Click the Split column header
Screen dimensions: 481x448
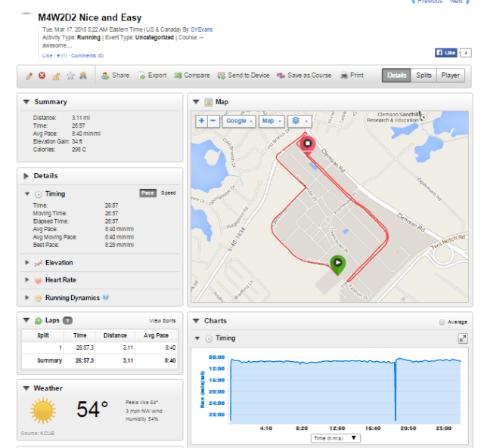coord(43,335)
